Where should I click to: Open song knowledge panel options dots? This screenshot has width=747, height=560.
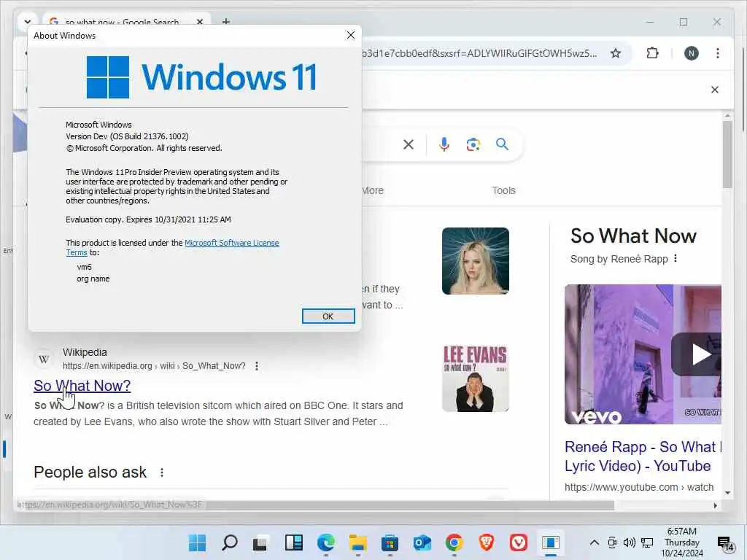[x=676, y=259]
